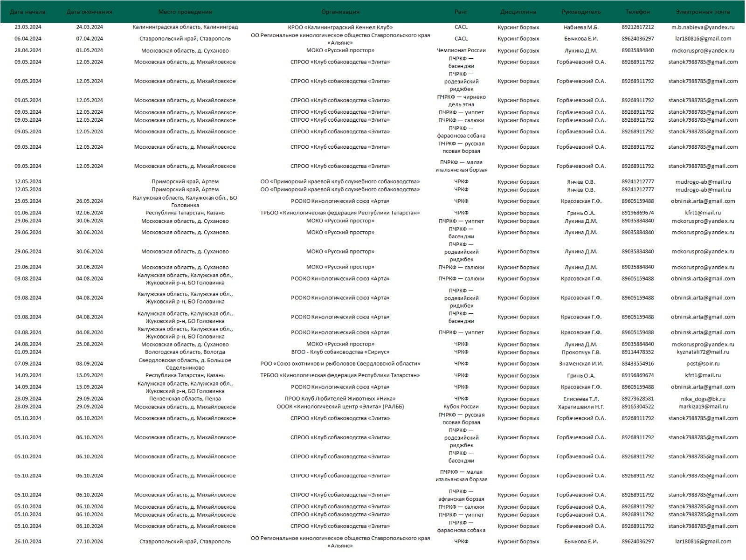The width and height of the screenshot is (746, 560).
Task: Click start date 01.06.2024
Action: pos(28,213)
